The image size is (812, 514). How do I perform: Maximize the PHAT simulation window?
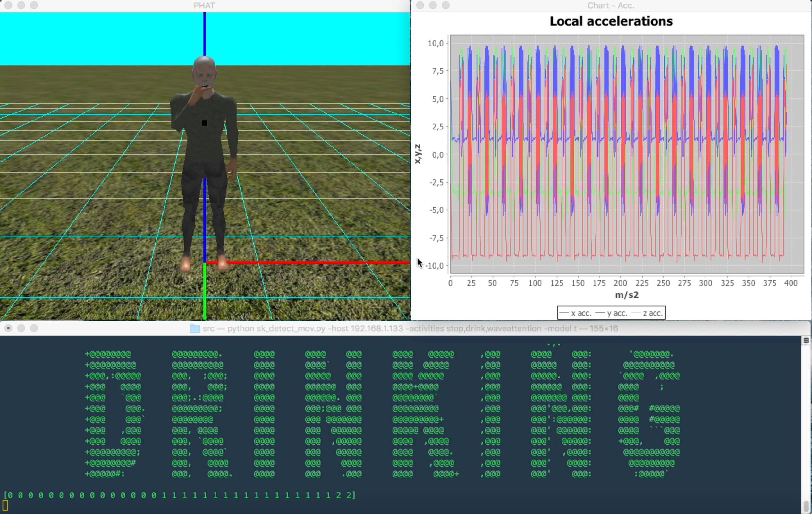point(34,5)
